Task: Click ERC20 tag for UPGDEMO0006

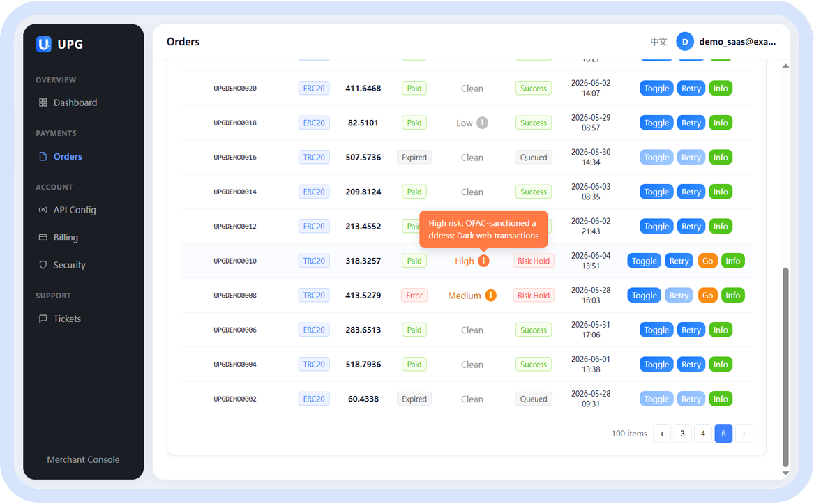Action: click(x=314, y=330)
